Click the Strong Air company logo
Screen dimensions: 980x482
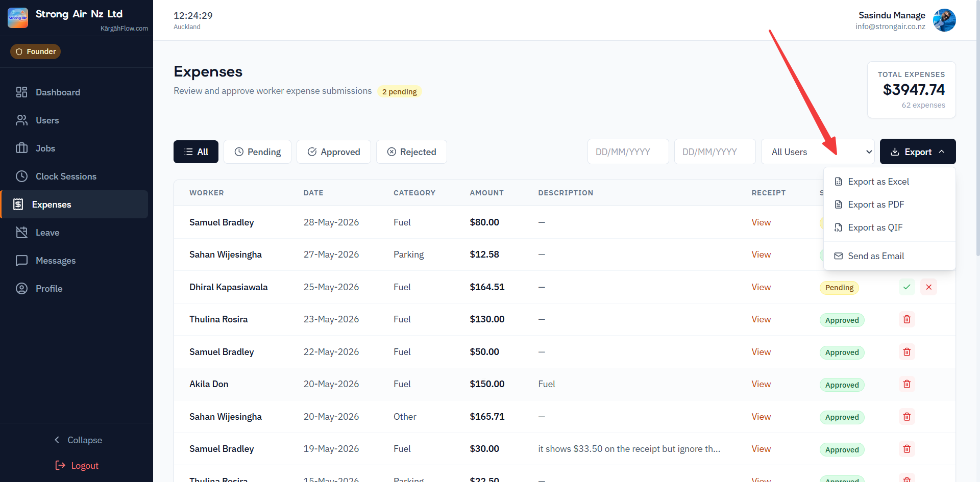(18, 18)
